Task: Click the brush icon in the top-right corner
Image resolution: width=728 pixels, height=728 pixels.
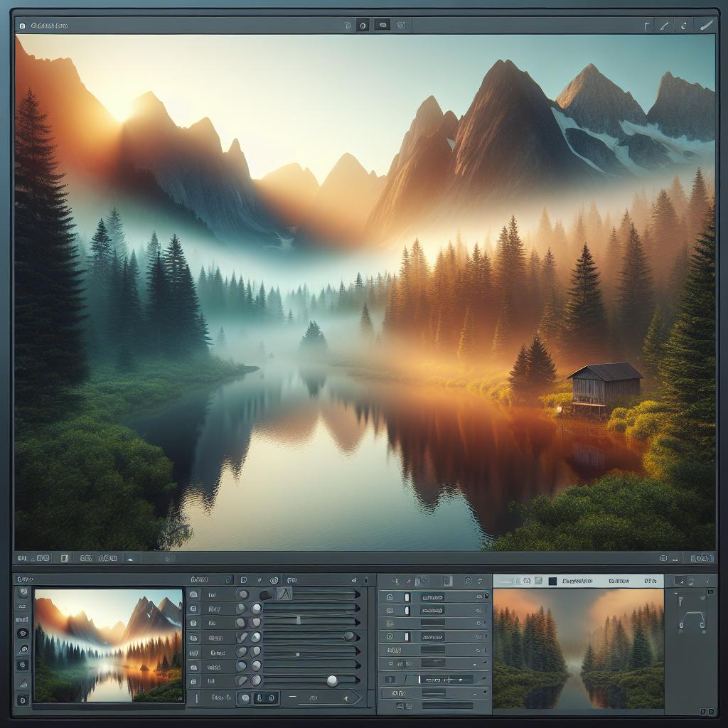Action: click(x=705, y=25)
